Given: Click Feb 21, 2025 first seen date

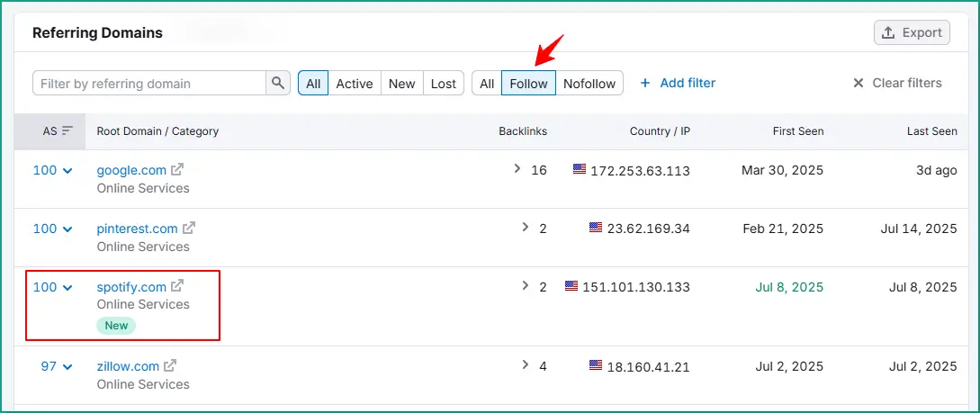Looking at the screenshot, I should click(x=783, y=229).
